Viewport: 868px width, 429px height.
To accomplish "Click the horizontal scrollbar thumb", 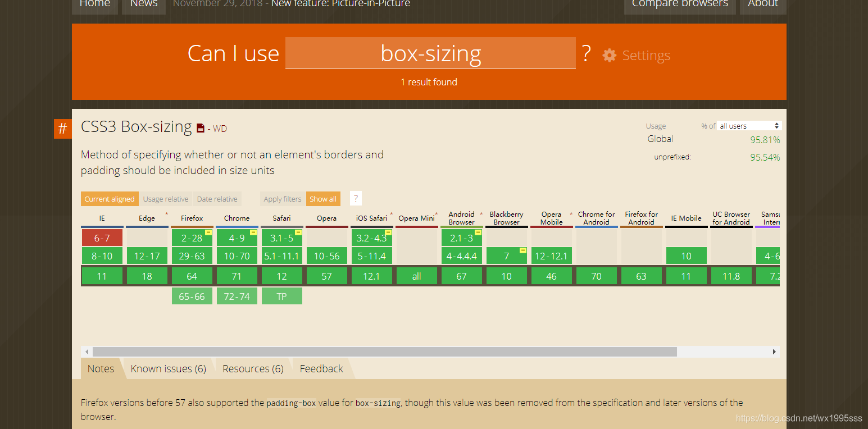I will coord(385,352).
